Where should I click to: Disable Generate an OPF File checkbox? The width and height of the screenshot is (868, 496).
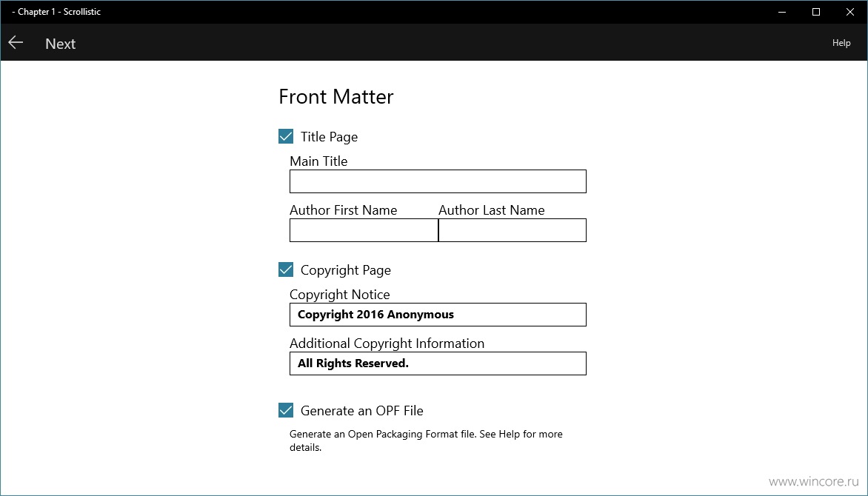286,410
